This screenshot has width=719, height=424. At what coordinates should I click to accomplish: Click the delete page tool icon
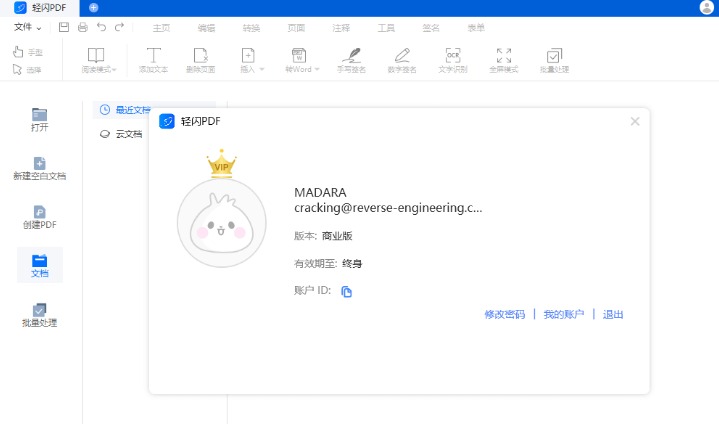pos(200,55)
